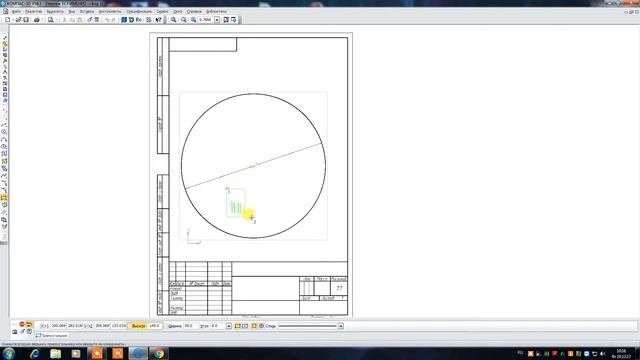Create a new document from the toolbar

(7, 20)
